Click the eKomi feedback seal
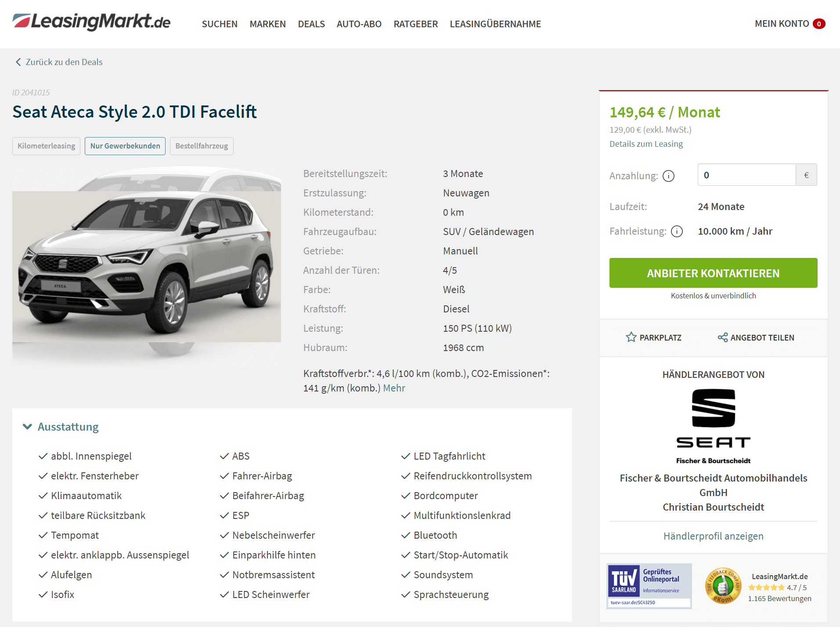This screenshot has height=627, width=840. [x=723, y=586]
